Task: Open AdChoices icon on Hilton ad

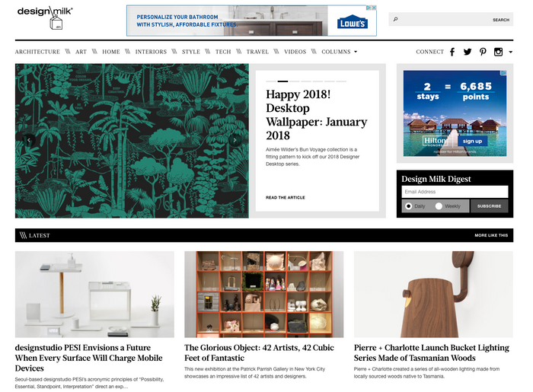Action: tap(504, 73)
